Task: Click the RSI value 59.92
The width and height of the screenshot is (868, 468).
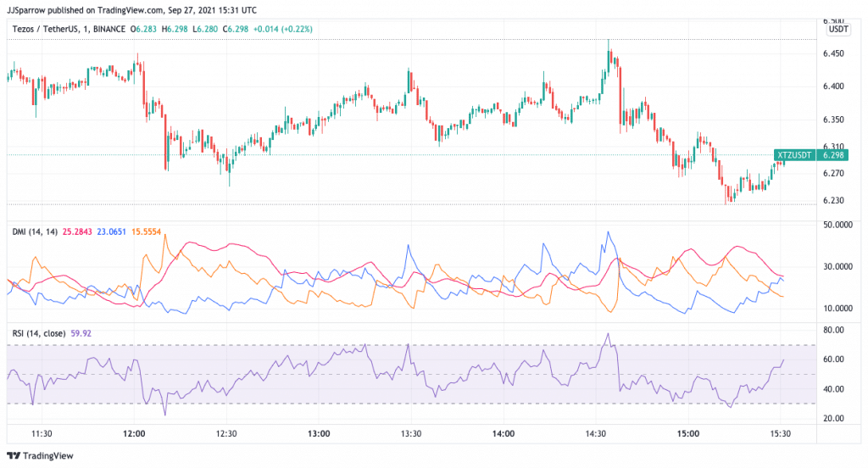Action: (x=81, y=333)
